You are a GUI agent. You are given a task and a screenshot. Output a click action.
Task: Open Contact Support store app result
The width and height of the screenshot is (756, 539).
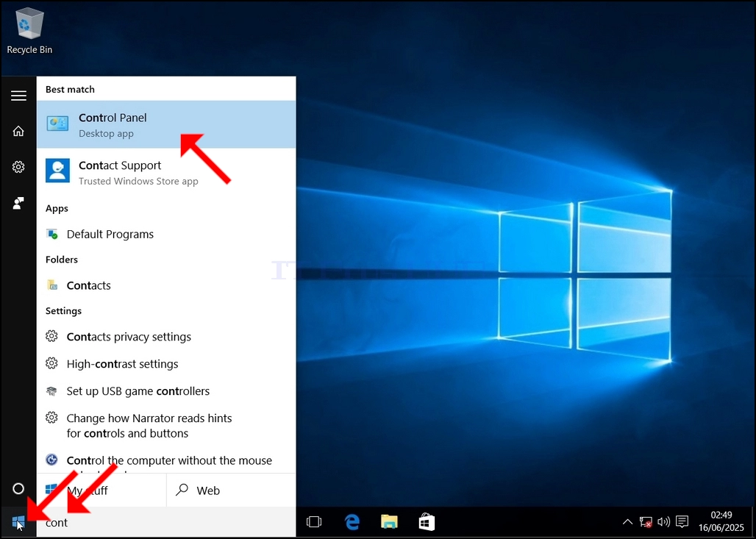pos(166,172)
